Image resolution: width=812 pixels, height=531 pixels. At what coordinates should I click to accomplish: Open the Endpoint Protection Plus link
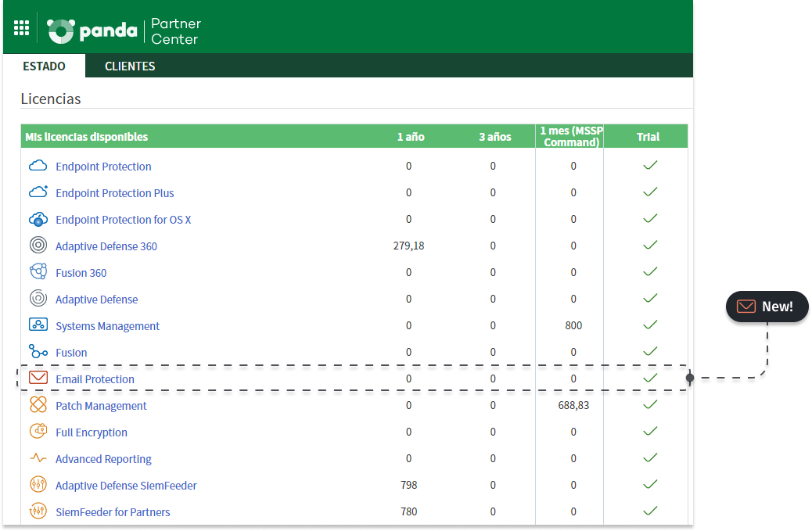point(115,193)
